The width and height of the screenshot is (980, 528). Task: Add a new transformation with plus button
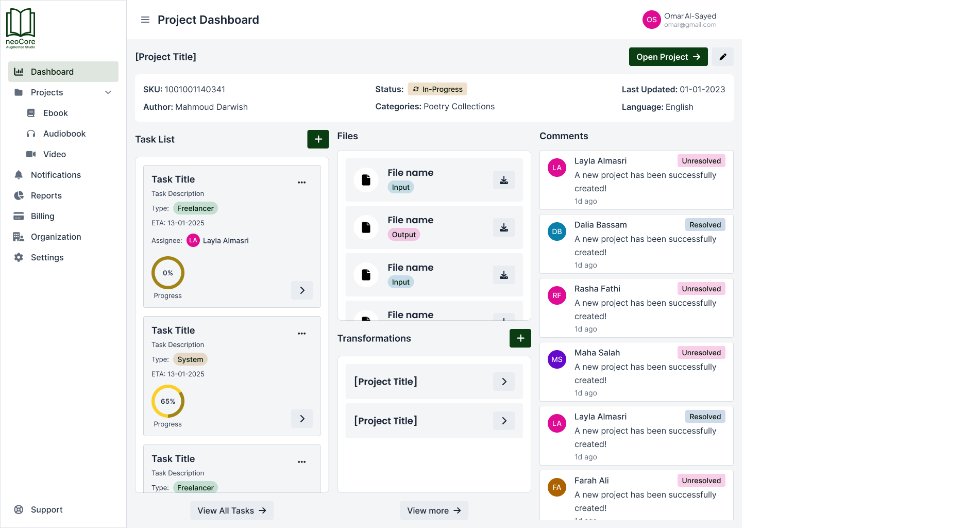(x=520, y=338)
